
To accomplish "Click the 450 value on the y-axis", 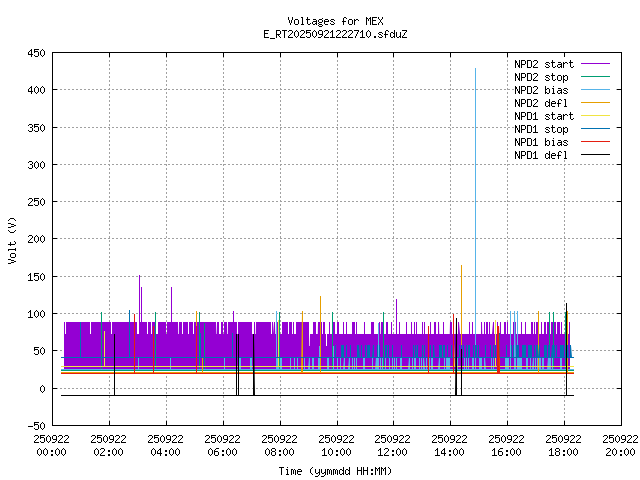I will point(34,53).
